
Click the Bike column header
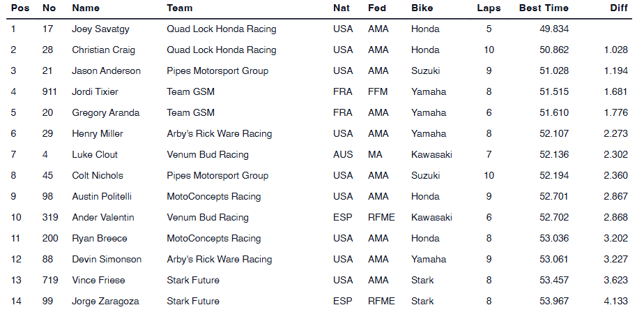click(422, 8)
